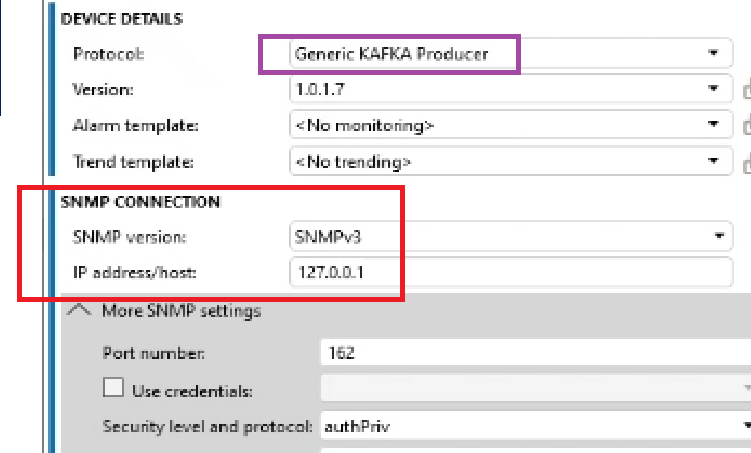Open the Version dropdown arrow
The image size is (751, 453).
click(x=714, y=90)
